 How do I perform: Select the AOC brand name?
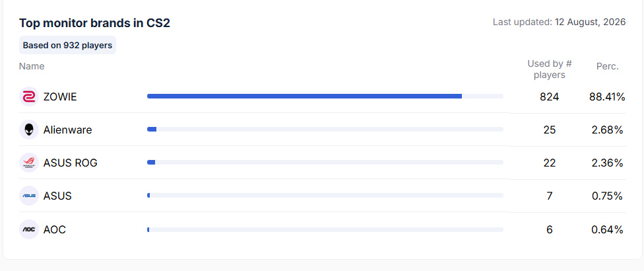(x=55, y=229)
